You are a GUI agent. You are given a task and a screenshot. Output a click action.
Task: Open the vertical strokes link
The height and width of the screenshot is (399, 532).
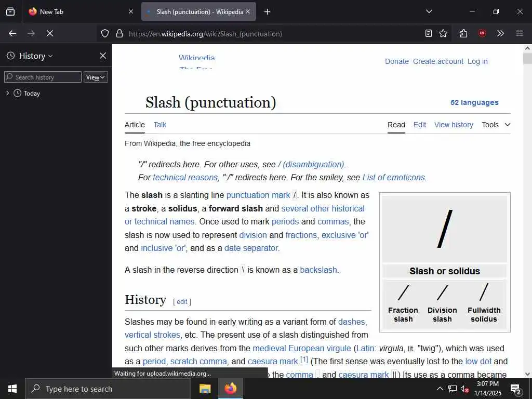coord(153,335)
